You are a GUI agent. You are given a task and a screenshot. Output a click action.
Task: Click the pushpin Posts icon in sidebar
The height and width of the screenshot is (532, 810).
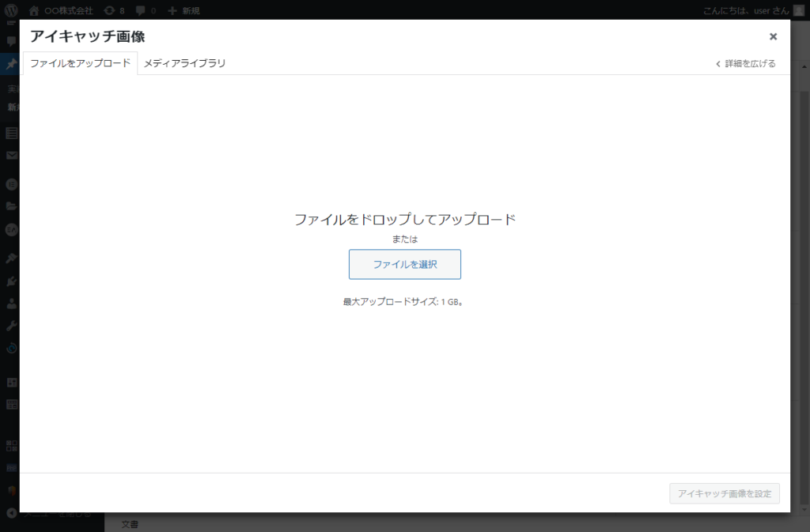11,65
